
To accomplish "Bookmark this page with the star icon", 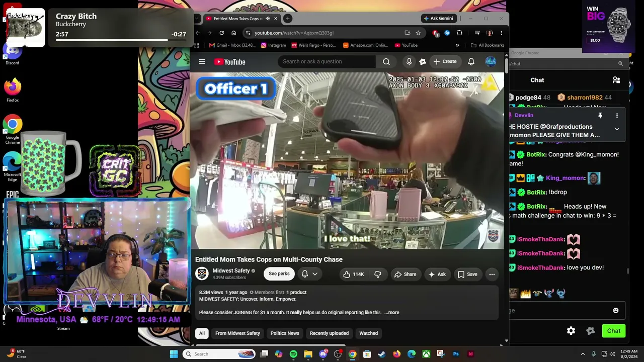I will (418, 33).
